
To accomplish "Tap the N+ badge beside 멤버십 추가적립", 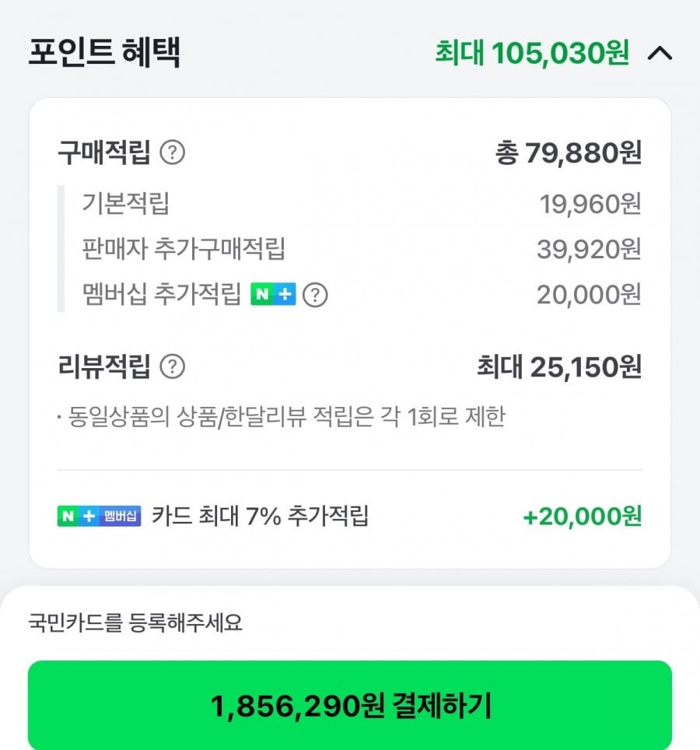I will pos(273,295).
